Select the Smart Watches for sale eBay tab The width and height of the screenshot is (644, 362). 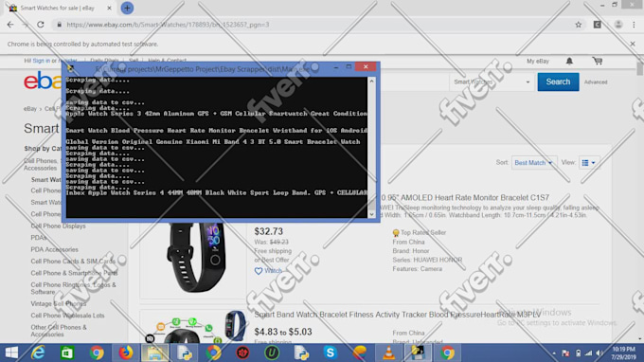(61, 8)
